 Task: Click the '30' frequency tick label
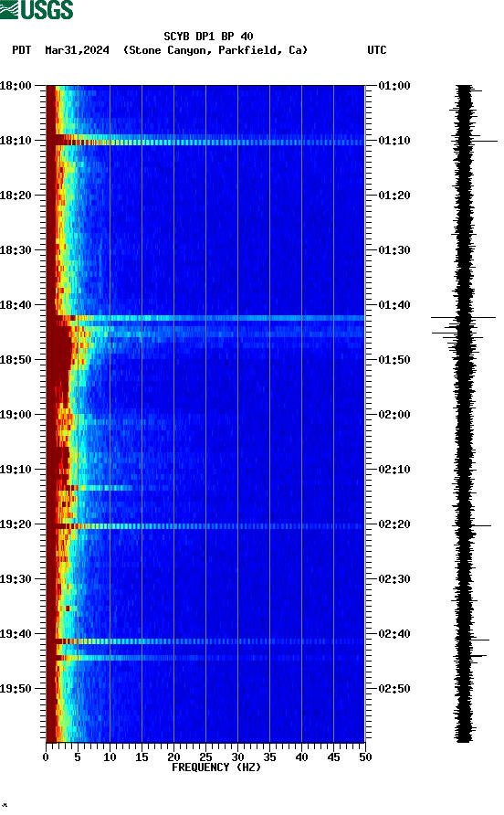tap(237, 757)
